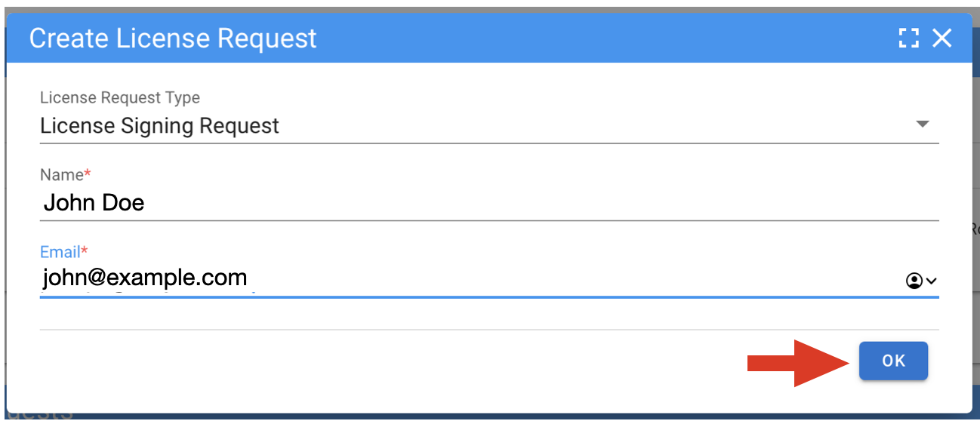Click the Name field label

(x=61, y=174)
